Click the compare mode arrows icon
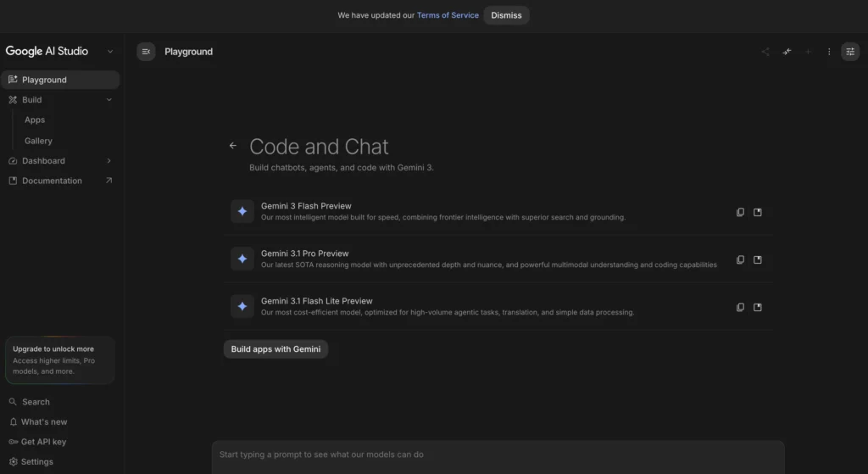 [787, 52]
